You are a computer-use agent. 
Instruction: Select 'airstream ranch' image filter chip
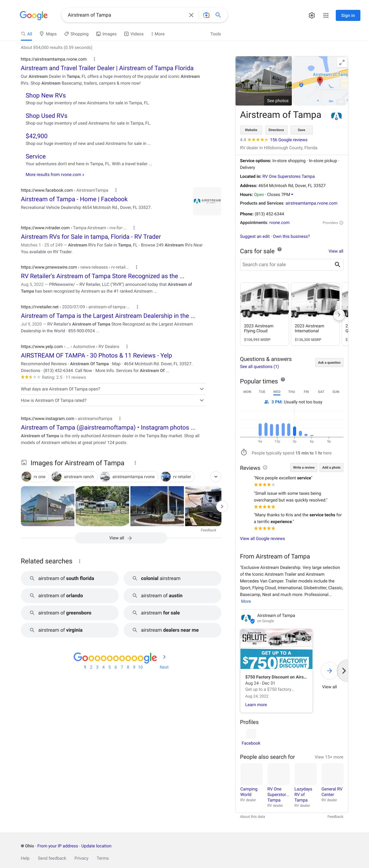point(74,476)
